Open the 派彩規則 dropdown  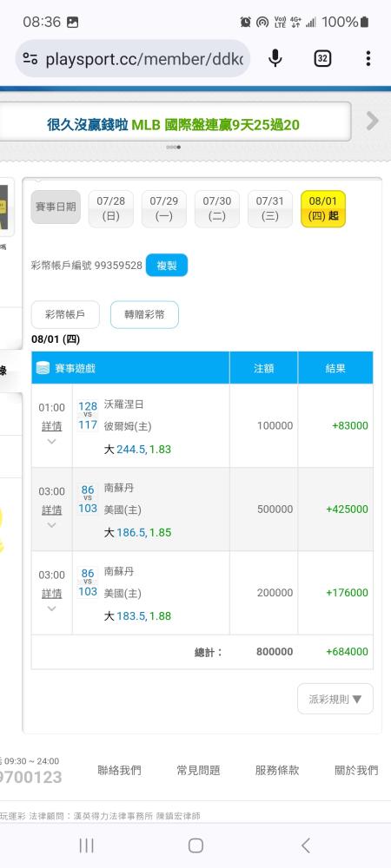click(335, 699)
